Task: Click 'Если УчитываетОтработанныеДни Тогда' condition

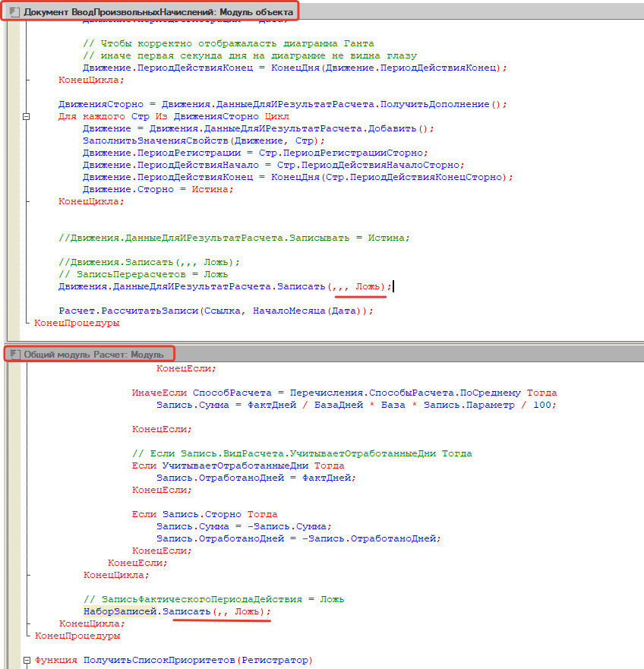Action: (238, 465)
